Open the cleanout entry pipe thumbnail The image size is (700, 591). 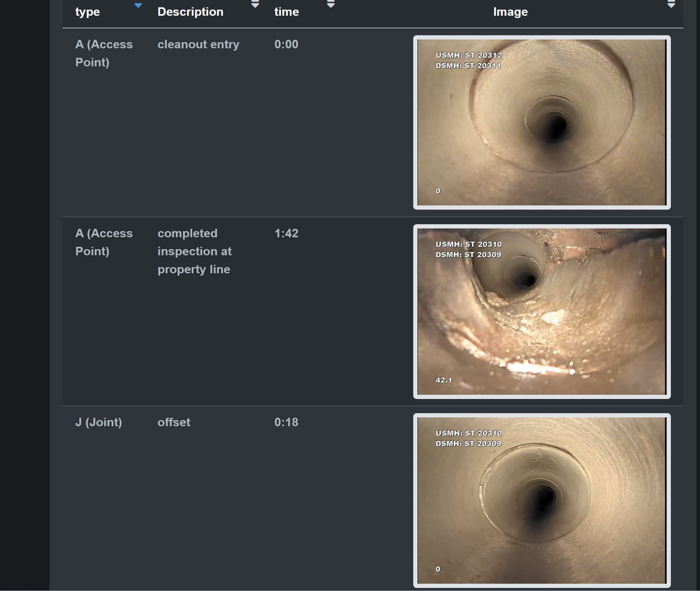click(x=542, y=123)
